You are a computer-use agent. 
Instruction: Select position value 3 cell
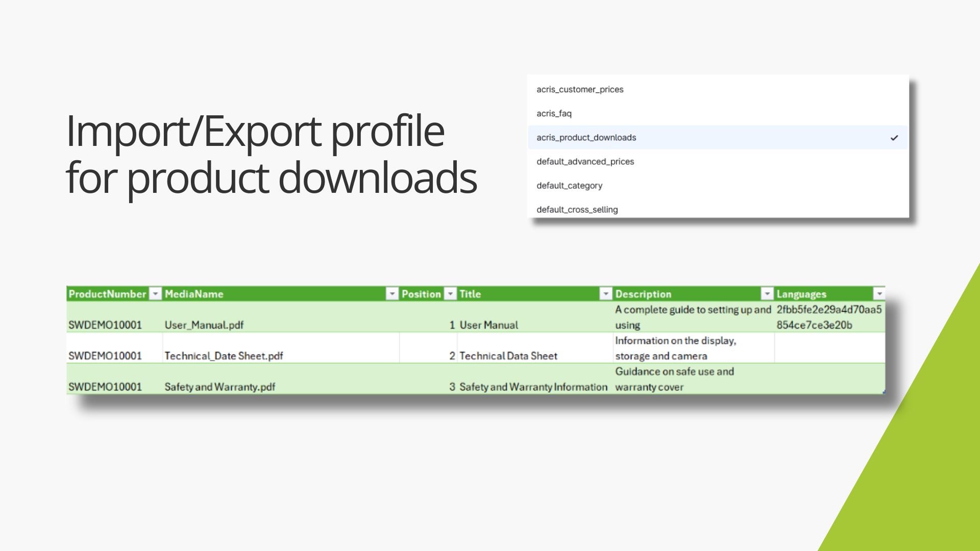[x=428, y=379]
